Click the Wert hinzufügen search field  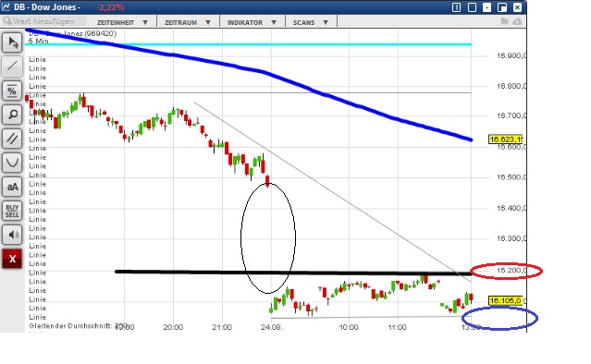click(43, 21)
